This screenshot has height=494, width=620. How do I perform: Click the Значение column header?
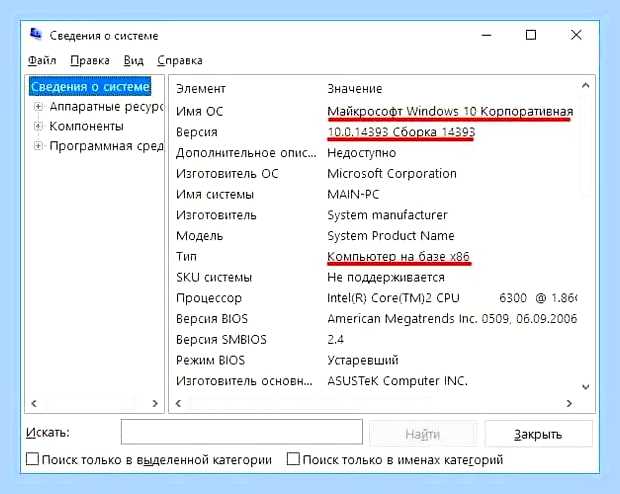point(355,89)
